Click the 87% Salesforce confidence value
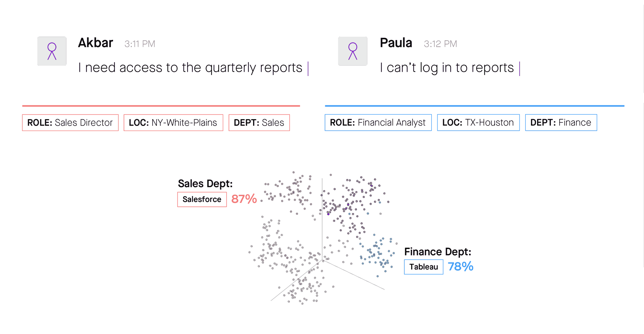The width and height of the screenshot is (644, 334). (x=244, y=199)
